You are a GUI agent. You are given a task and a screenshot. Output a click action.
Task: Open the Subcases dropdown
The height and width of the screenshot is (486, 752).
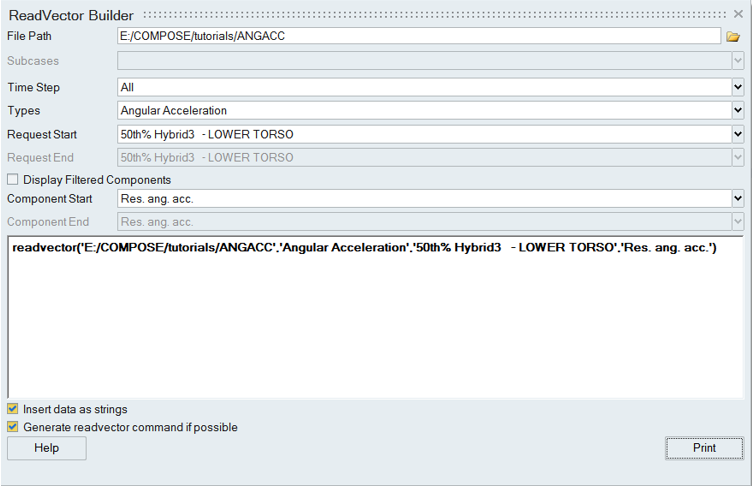(430, 61)
